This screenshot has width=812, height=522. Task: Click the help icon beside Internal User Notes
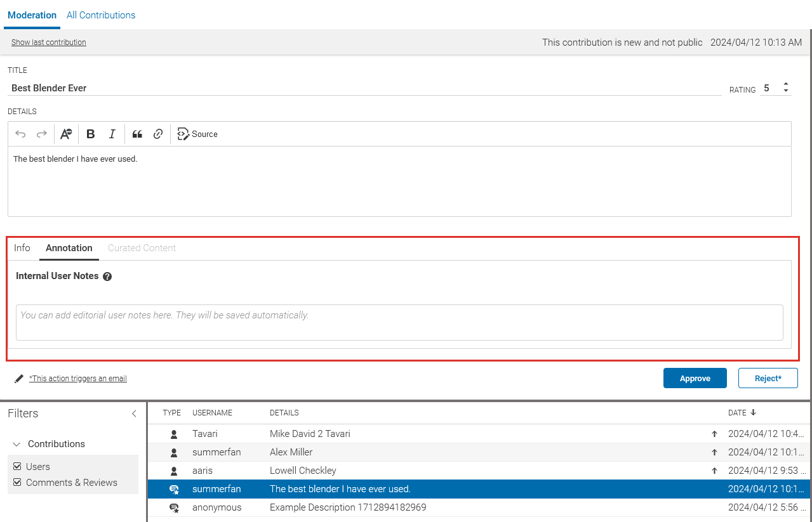[107, 277]
